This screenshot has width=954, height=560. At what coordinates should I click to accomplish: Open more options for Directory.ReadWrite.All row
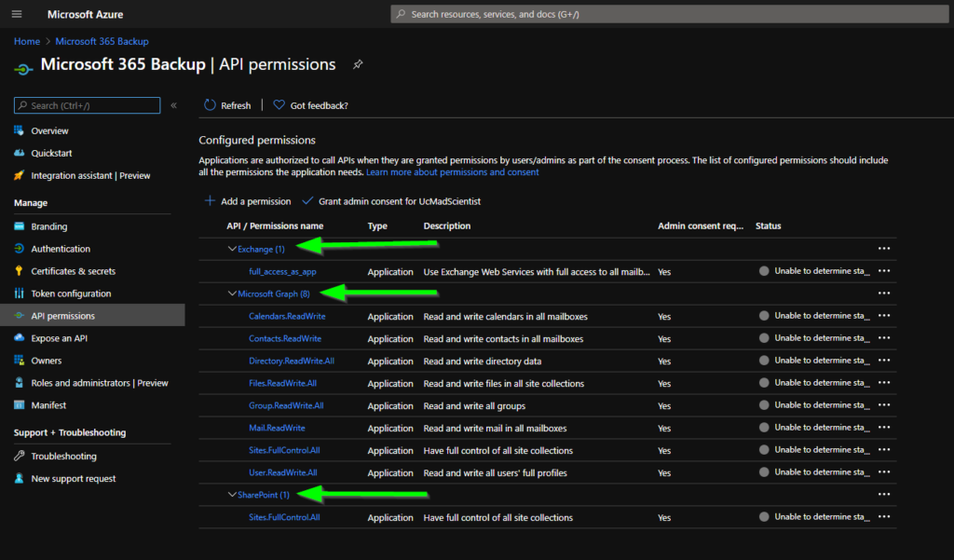(884, 361)
